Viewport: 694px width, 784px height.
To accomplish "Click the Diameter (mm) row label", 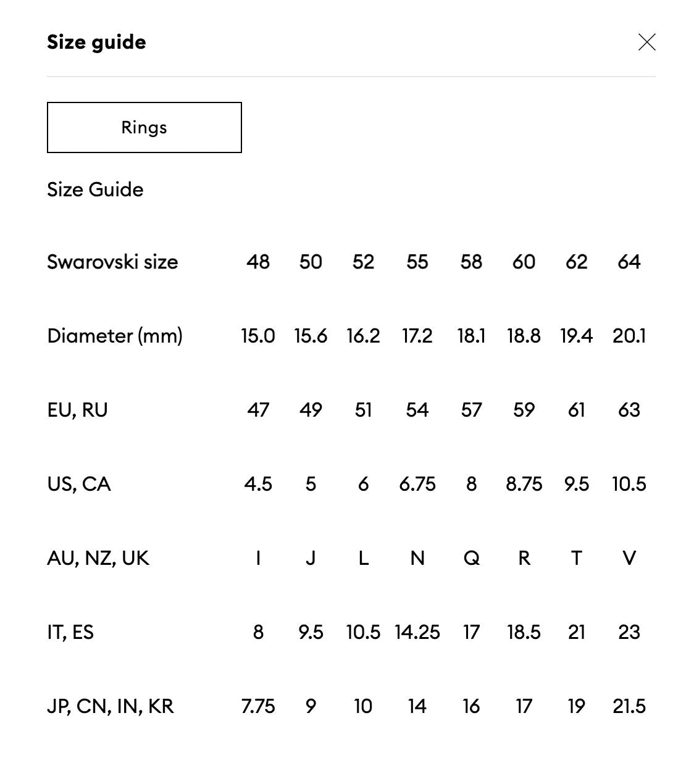I will click(x=115, y=336).
